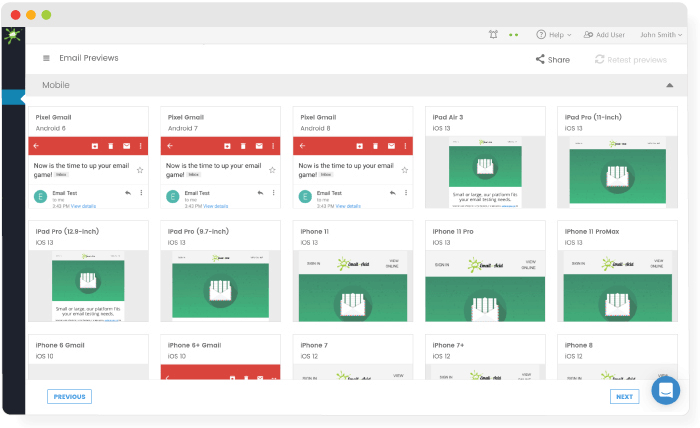Go to the PREVIOUS page

coord(69,397)
